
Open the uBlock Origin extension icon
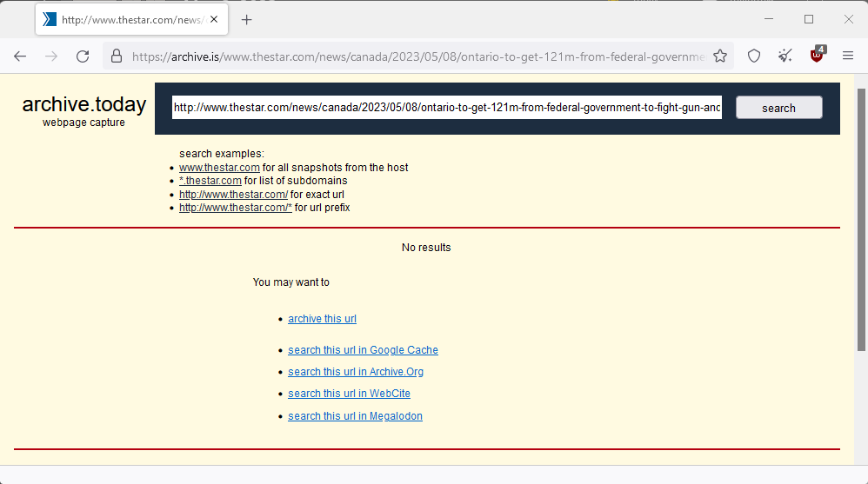(817, 56)
